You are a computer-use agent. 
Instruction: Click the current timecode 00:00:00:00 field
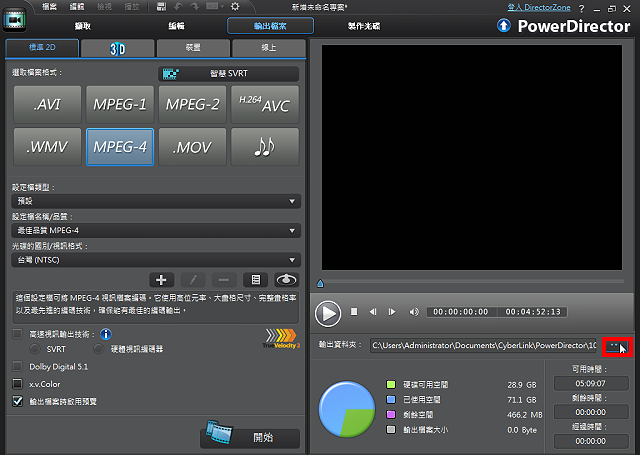click(461, 312)
